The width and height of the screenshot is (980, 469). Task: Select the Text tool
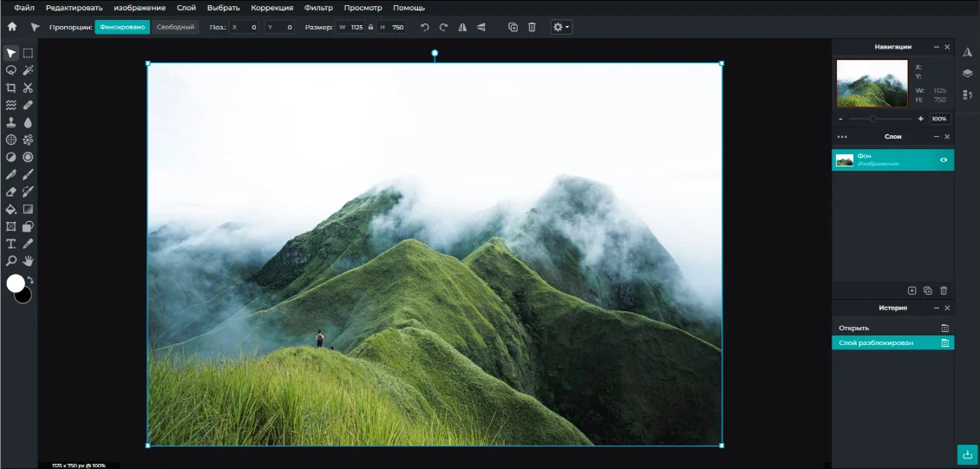pyautogui.click(x=11, y=244)
